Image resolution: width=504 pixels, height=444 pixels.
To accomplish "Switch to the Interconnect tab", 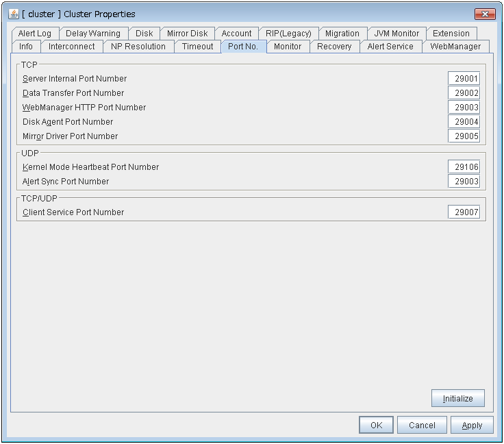I will 72,47.
